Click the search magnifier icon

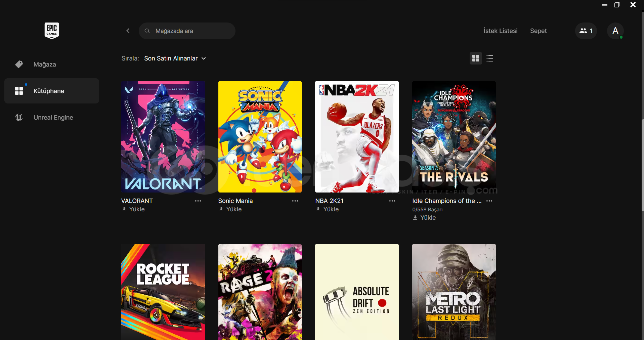(x=147, y=31)
